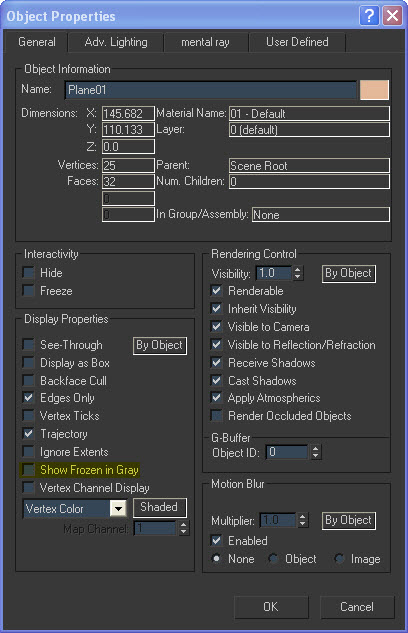
Task: Select the Image motion blur option
Action: tap(339, 559)
